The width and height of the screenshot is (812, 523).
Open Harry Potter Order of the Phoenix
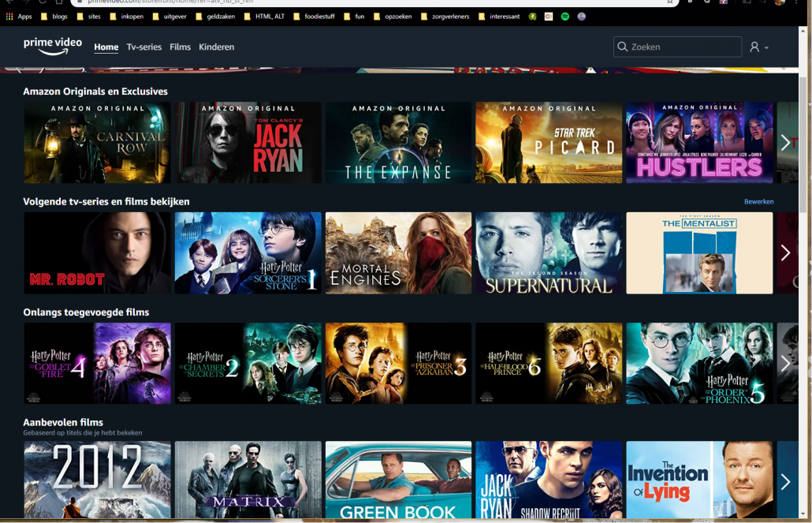point(699,364)
